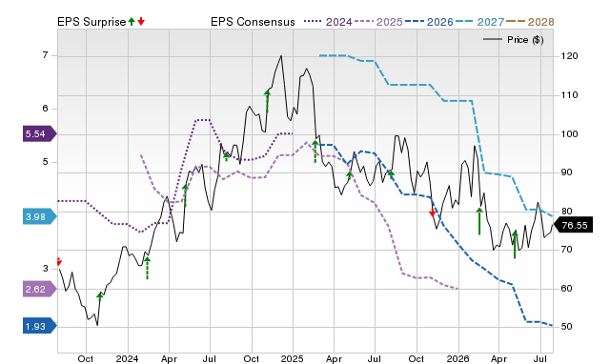Click the 5 label on left EPS axis
610x364 pixels.
pyautogui.click(x=45, y=162)
